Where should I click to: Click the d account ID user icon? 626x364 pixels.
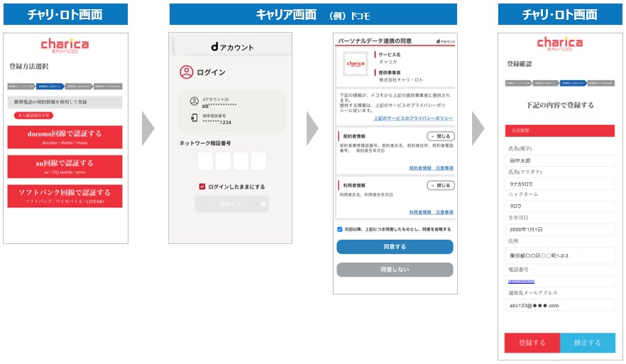[x=194, y=101]
